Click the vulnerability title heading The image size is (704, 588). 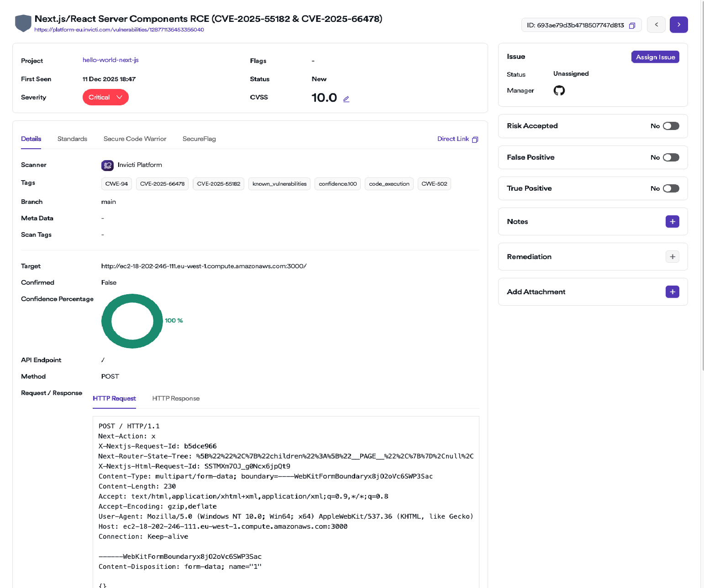coord(208,19)
